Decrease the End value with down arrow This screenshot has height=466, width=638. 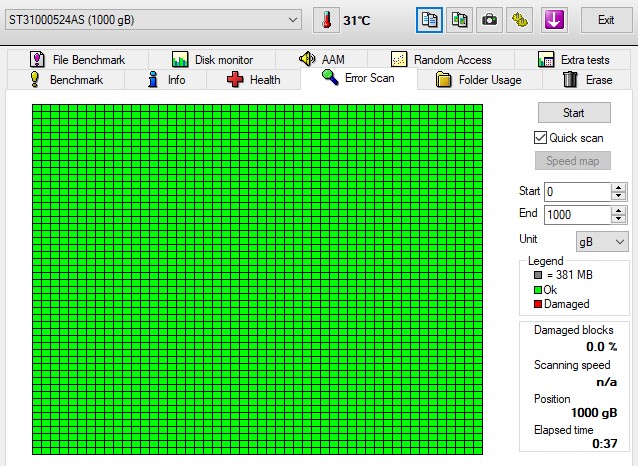click(619, 219)
